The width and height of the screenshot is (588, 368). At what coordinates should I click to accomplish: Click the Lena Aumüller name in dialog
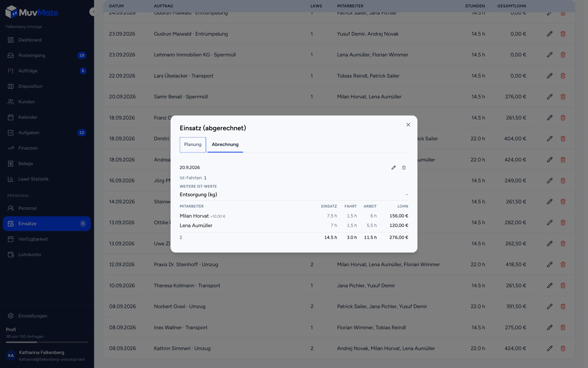(x=196, y=225)
